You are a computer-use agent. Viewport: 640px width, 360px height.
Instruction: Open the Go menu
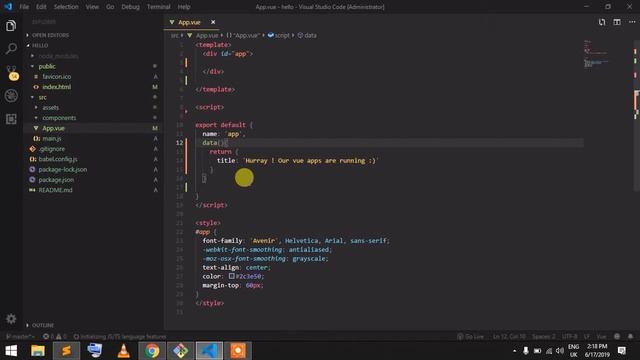[110, 7]
